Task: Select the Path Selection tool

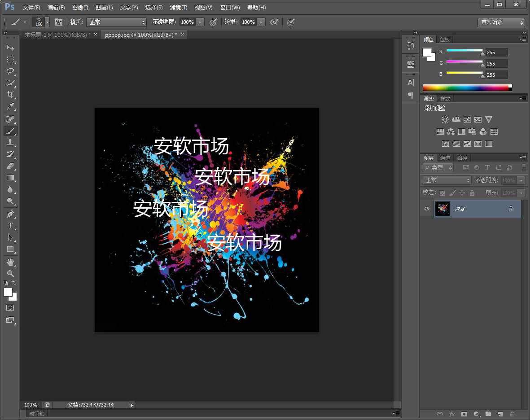Action: [x=10, y=237]
